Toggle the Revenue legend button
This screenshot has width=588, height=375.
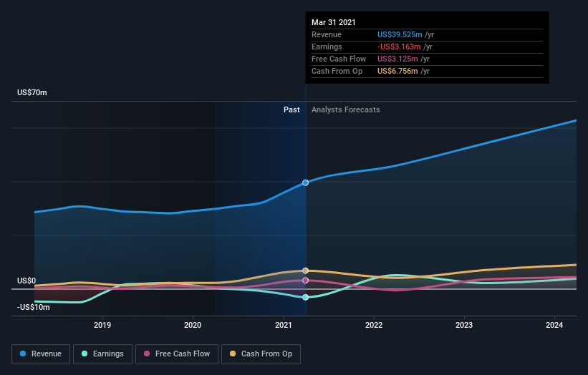(x=41, y=354)
